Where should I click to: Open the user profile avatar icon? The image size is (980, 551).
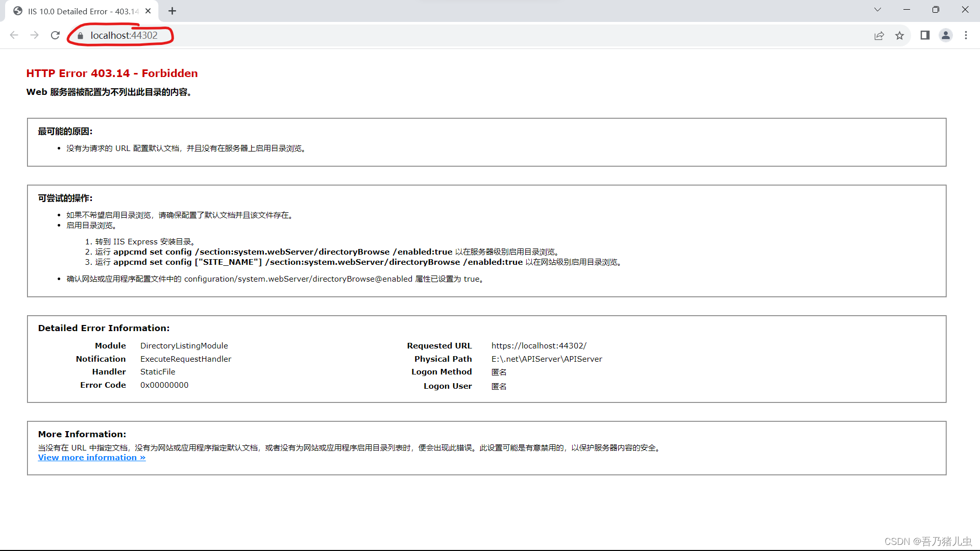coord(946,35)
